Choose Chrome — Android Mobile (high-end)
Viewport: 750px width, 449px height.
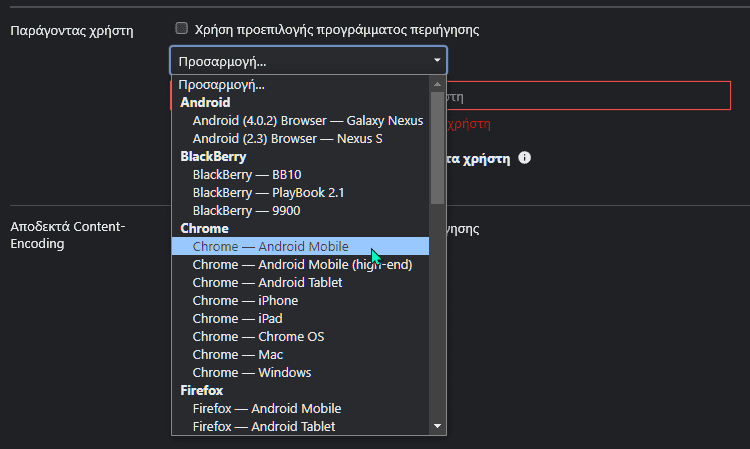point(302,265)
